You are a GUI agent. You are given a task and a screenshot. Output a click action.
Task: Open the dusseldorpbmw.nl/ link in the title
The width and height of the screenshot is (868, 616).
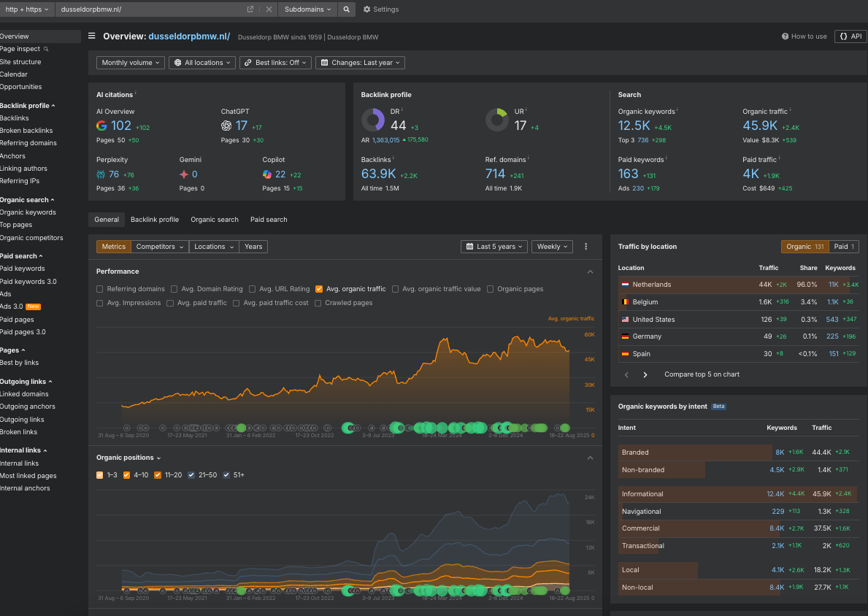[189, 36]
